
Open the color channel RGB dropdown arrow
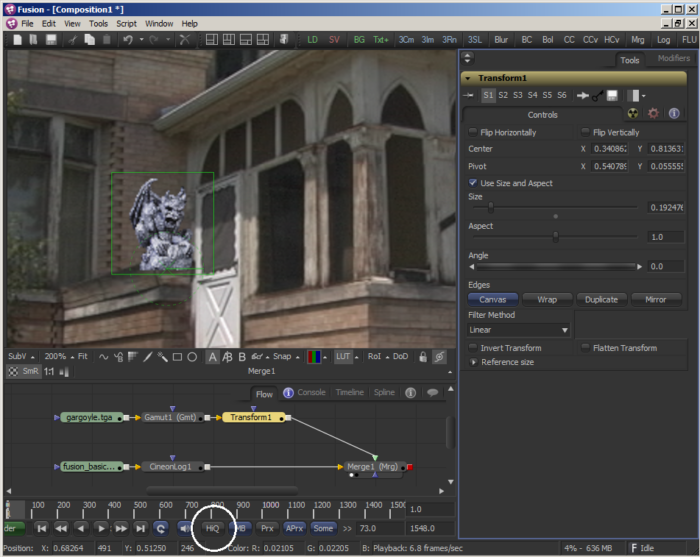click(x=325, y=357)
